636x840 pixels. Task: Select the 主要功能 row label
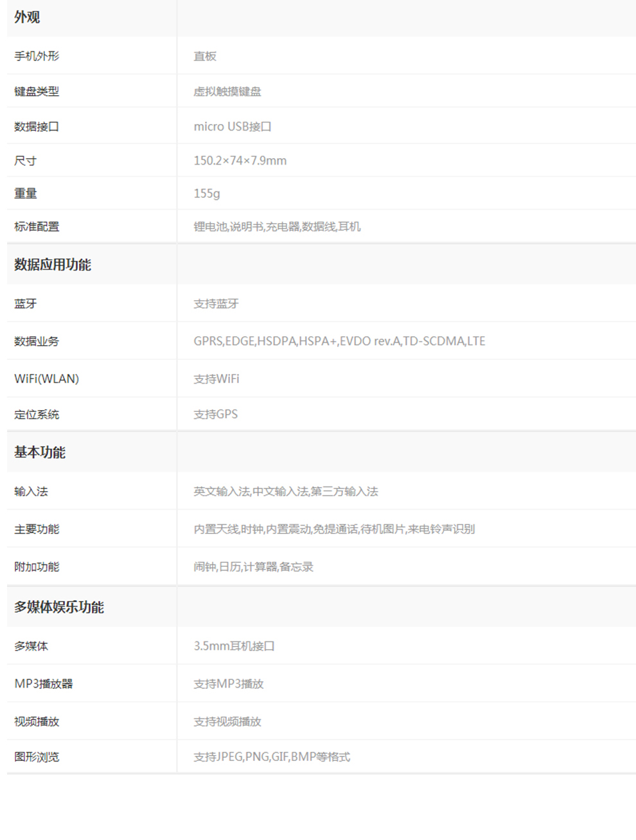[x=37, y=529]
